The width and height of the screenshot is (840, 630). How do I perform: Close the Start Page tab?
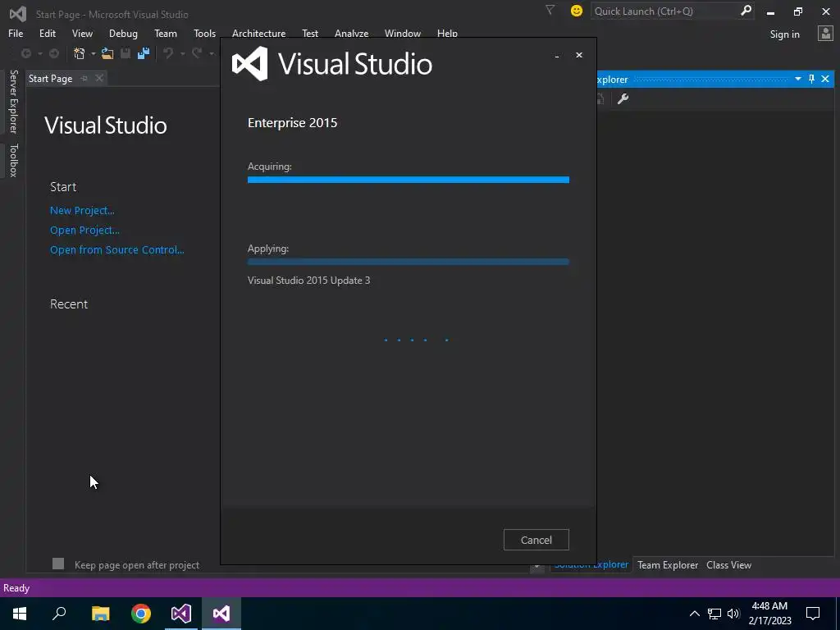pyautogui.click(x=99, y=78)
